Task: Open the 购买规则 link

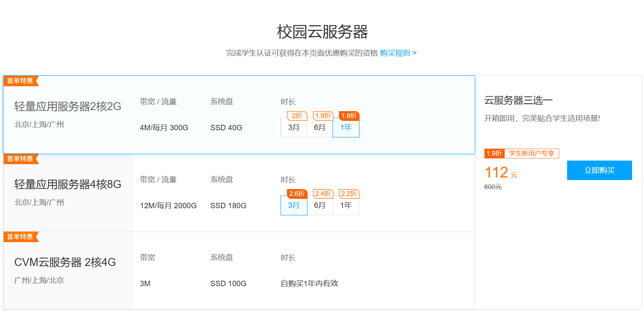Action: (x=398, y=53)
